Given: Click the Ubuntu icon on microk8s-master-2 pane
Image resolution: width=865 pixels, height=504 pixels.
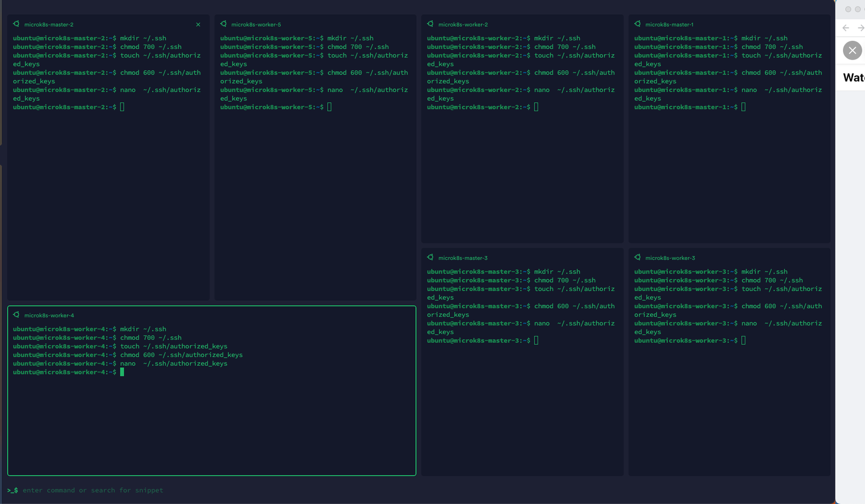Looking at the screenshot, I should [17, 24].
